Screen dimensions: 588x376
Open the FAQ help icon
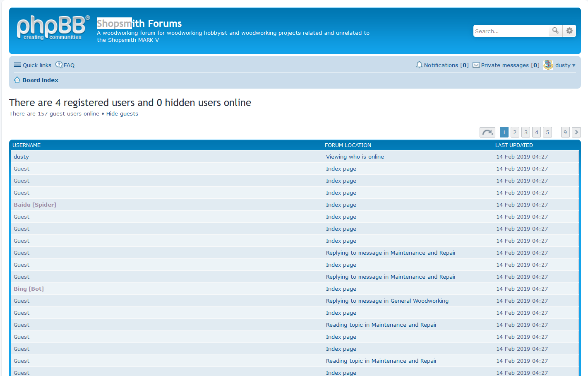(x=59, y=65)
